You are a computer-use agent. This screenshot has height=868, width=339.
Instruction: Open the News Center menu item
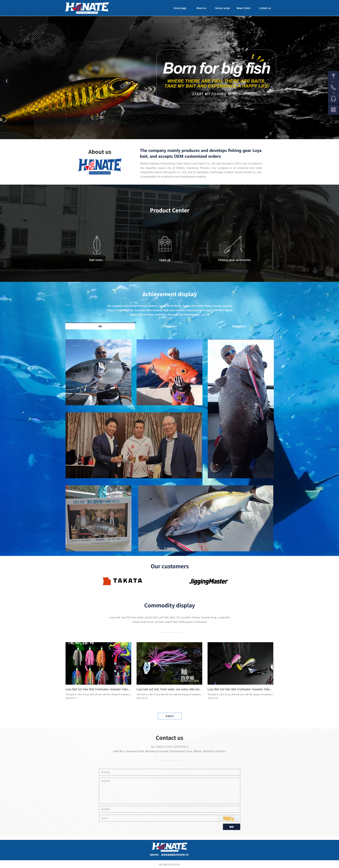coord(243,8)
